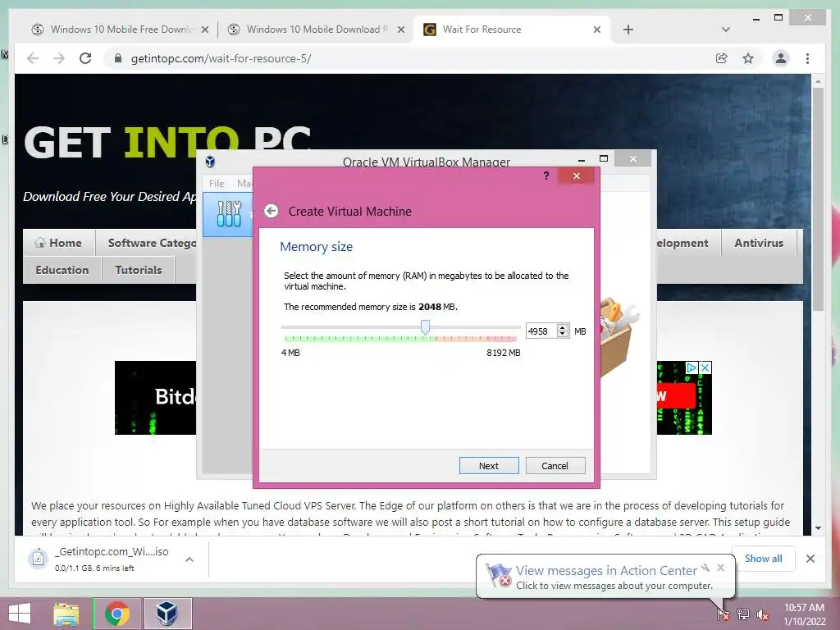Open notification options wrench icon

click(x=706, y=568)
